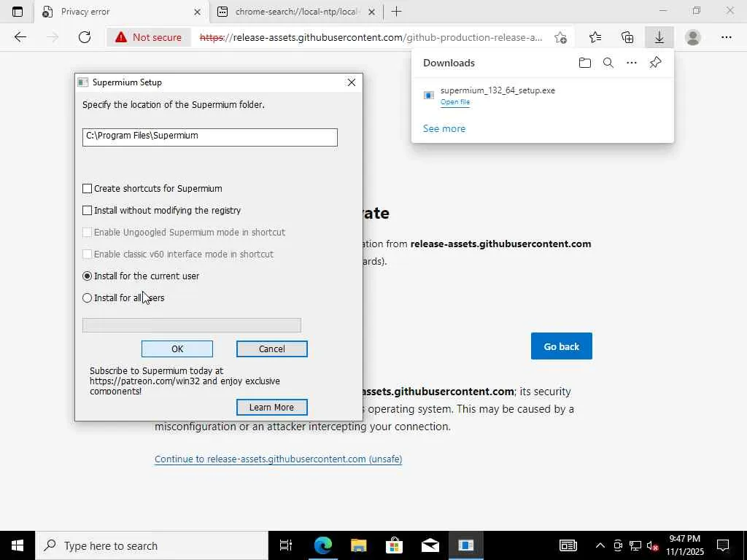Open Settings and more ellipsis menu
Screen dimensions: 747x560
[x=726, y=37]
